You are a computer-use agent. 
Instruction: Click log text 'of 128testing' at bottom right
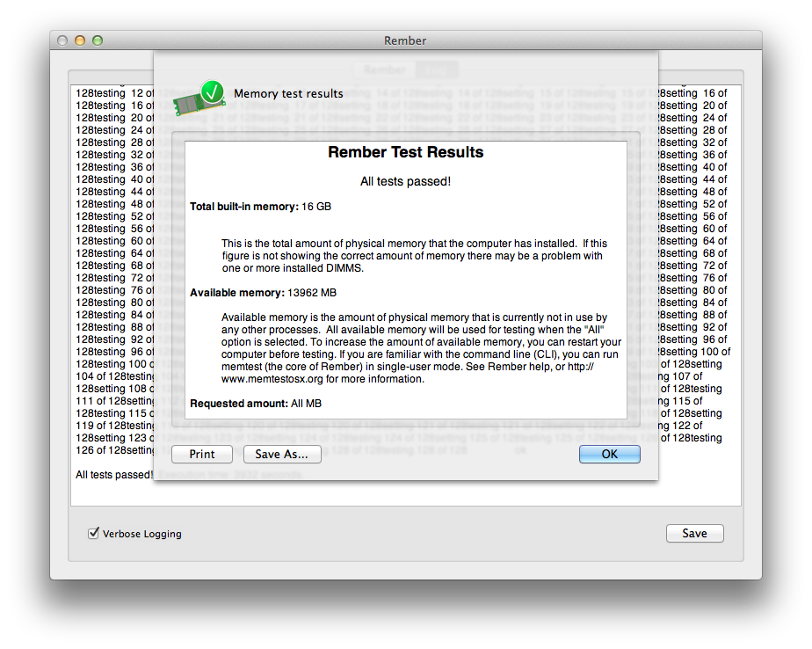click(x=692, y=438)
